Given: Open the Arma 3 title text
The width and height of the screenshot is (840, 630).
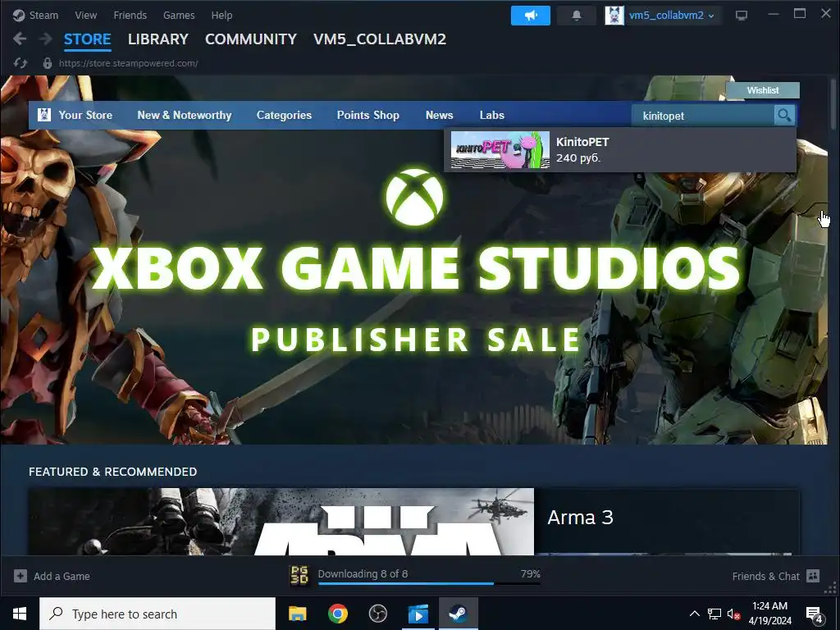Looking at the screenshot, I should coord(580,518).
